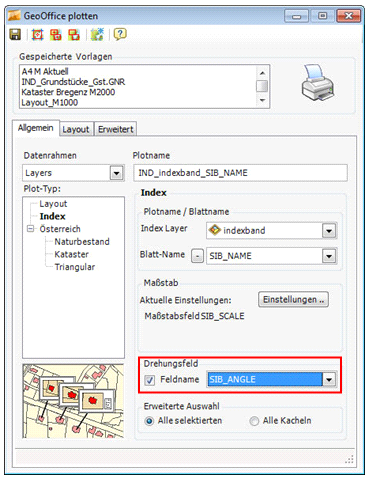Click the templates list scroll down arrow
This screenshot has width=369, height=477.
click(262, 100)
